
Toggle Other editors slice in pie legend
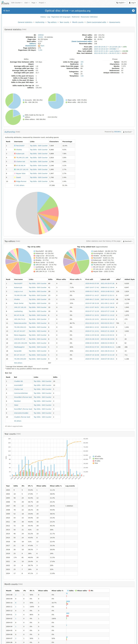point(34,119)
